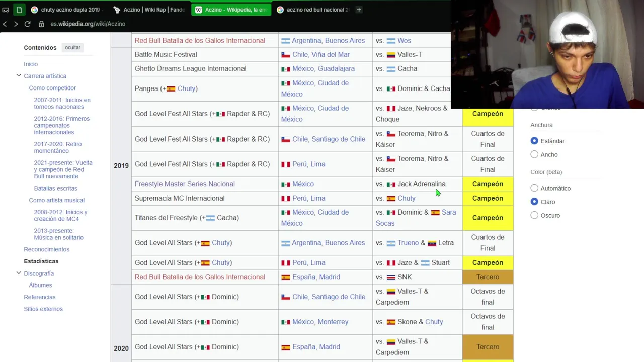
Task: Open 'Discografía' in the contents
Action: (39, 273)
